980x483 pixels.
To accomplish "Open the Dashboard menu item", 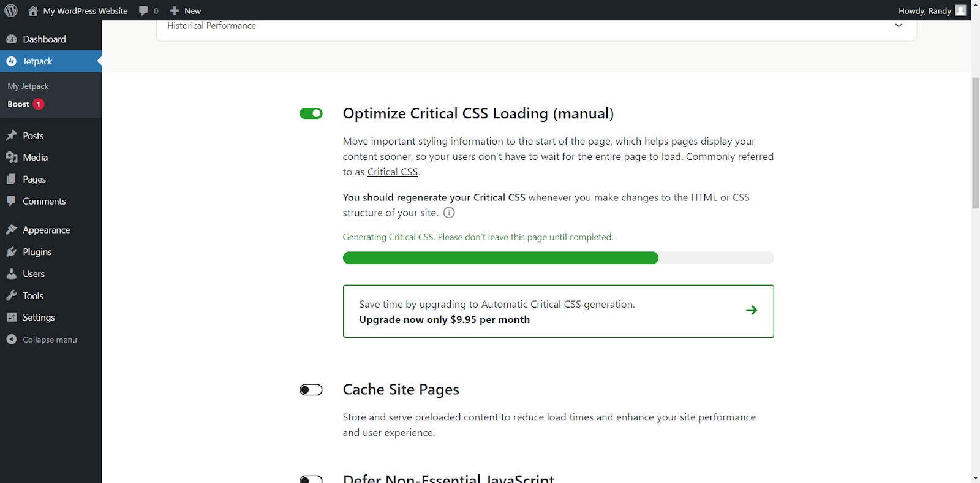I will pos(51,39).
